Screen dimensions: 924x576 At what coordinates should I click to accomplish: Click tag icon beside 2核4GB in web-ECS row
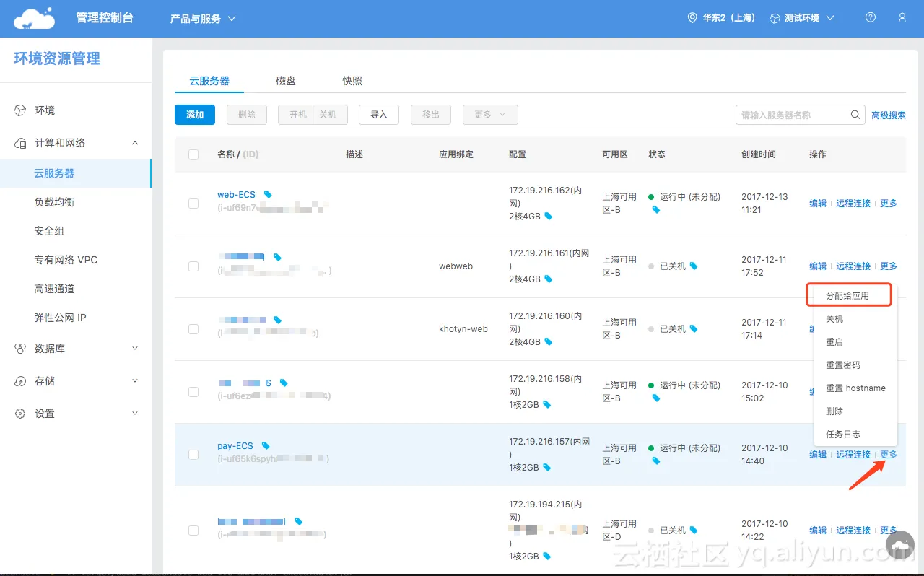tap(549, 217)
